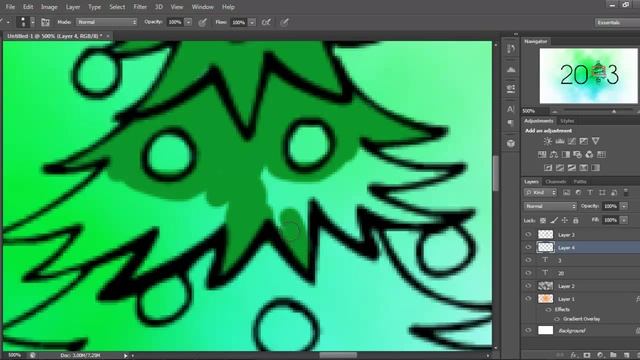Lock image pixels brush icon
This screenshot has width=640, height=360.
(554, 220)
